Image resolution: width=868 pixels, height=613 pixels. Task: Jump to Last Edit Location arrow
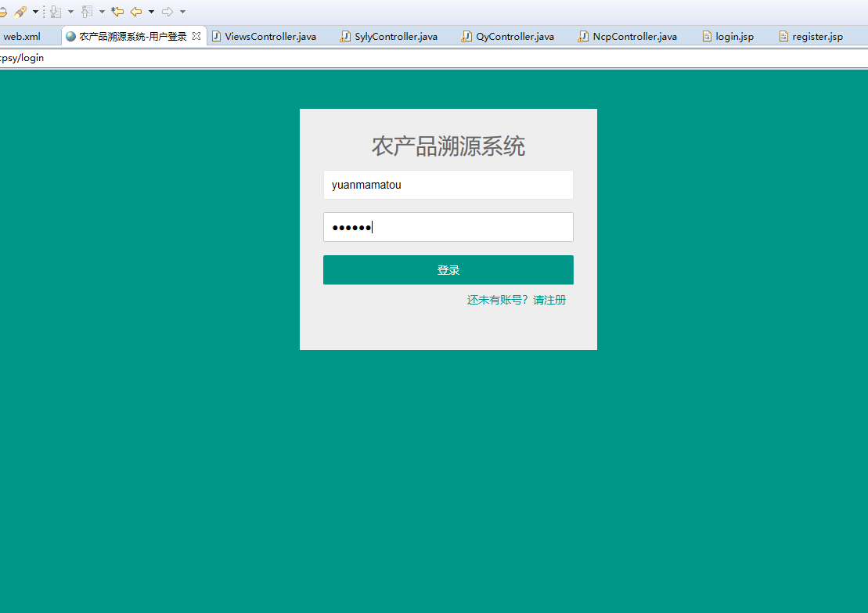tap(118, 12)
